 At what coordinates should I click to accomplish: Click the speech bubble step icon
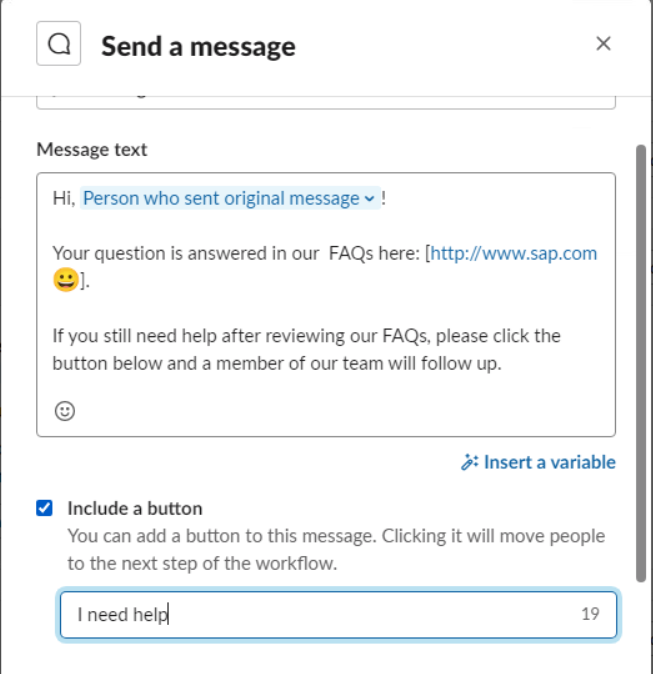58,43
